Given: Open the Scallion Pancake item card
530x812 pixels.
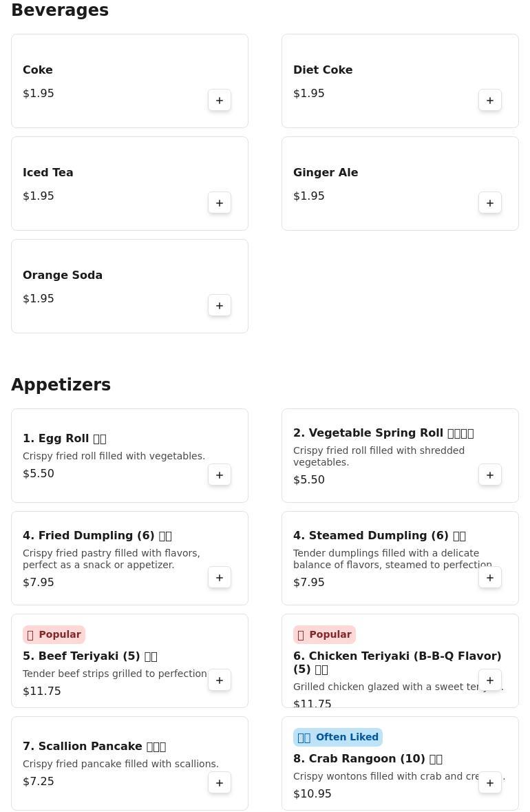Looking at the screenshot, I should click(x=129, y=763).
